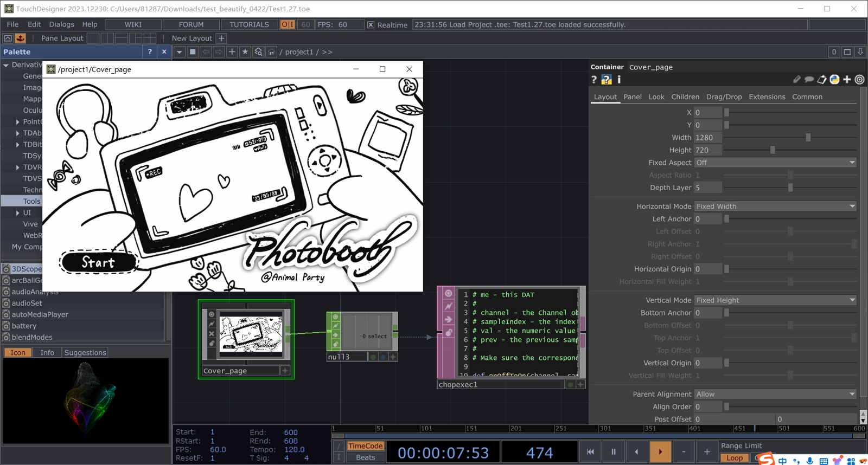Click the timeline play forward button
The image size is (868, 465).
[x=660, y=451]
